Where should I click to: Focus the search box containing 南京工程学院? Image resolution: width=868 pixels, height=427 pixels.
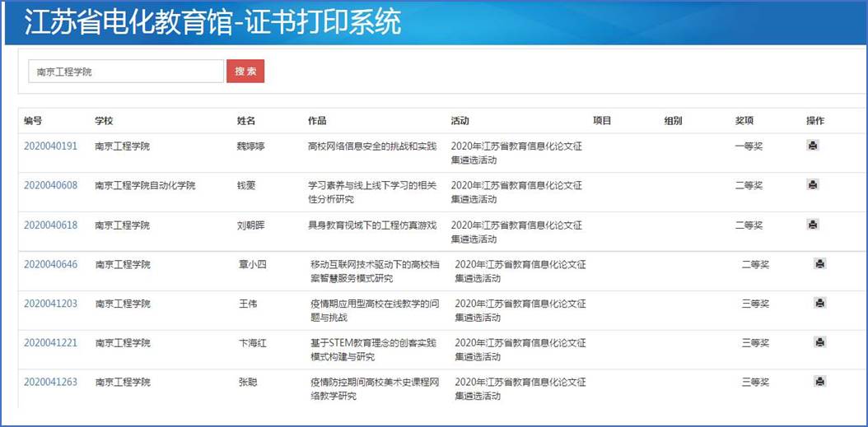[126, 72]
